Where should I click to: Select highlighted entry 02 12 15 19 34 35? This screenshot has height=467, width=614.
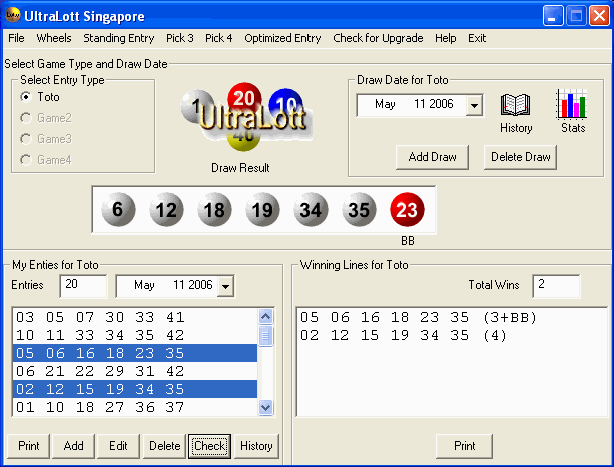135,389
